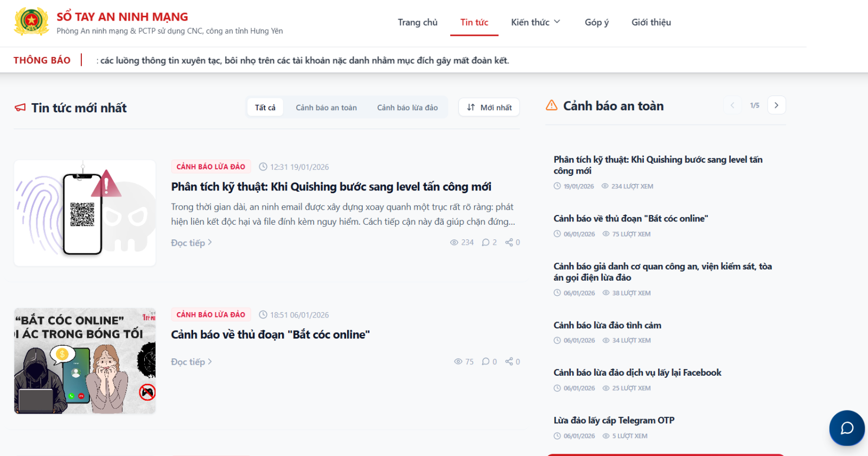868x456 pixels.
Task: Go to Trang chủ in navigation
Action: coord(417,22)
